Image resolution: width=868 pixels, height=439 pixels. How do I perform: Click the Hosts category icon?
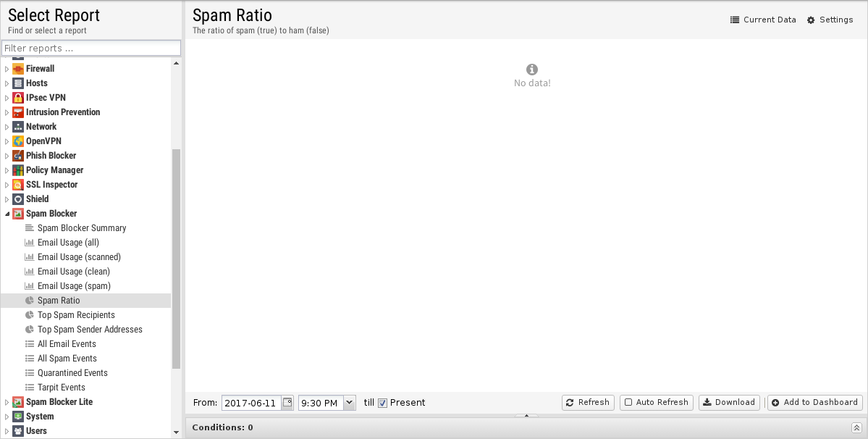pyautogui.click(x=17, y=83)
